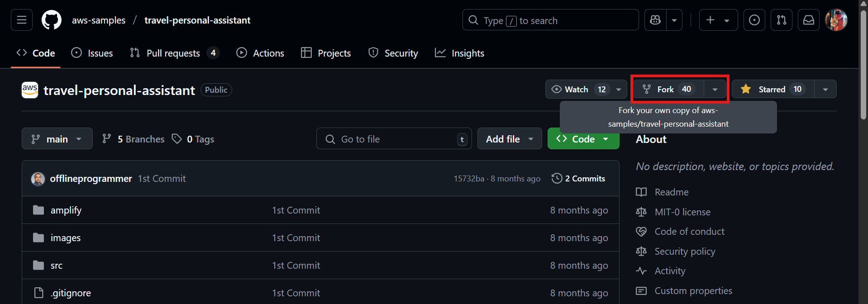
Task: Open the Security tab
Action: point(393,53)
